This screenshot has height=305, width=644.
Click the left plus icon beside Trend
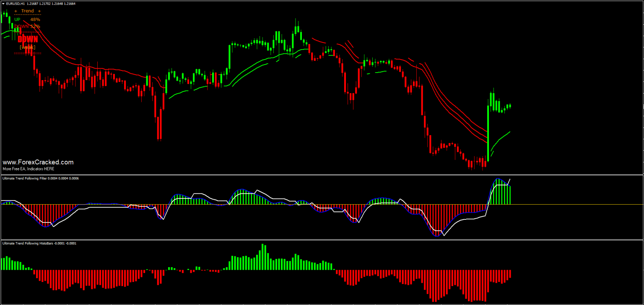point(16,11)
